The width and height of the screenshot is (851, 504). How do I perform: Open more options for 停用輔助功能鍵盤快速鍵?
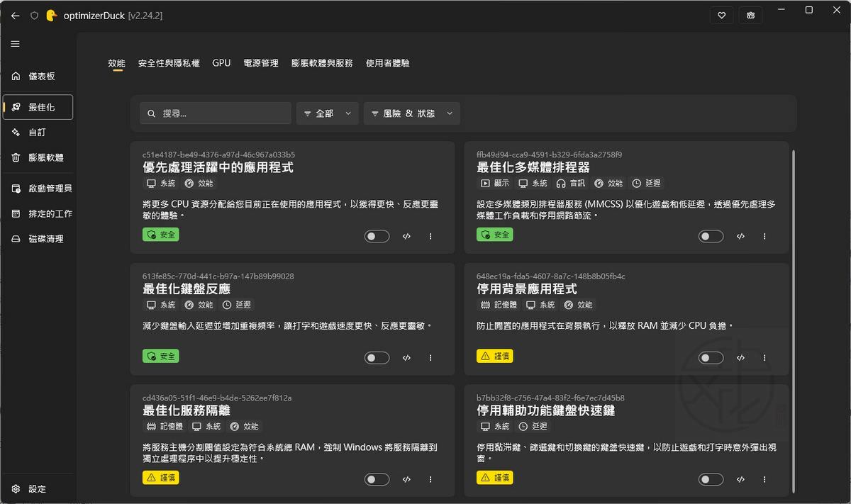tap(764, 480)
